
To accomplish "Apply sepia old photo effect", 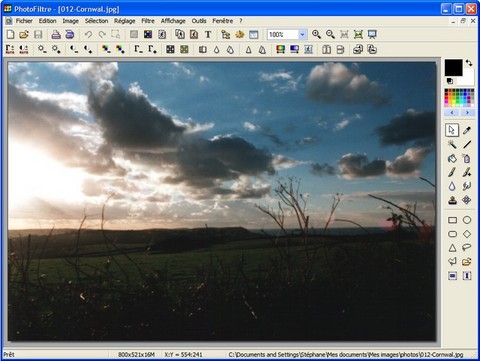I will 184,50.
